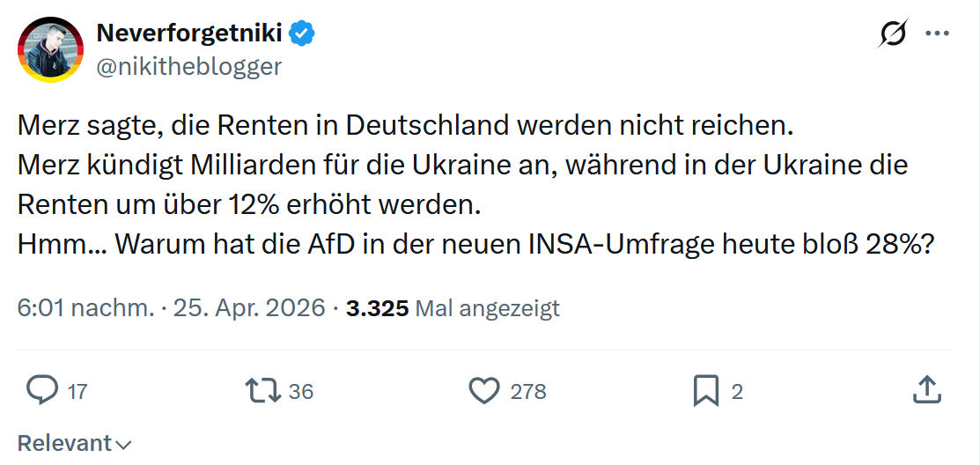Bookmark the post with the bookmark icon
Image resolution: width=980 pixels, height=465 pixels.
706,391
